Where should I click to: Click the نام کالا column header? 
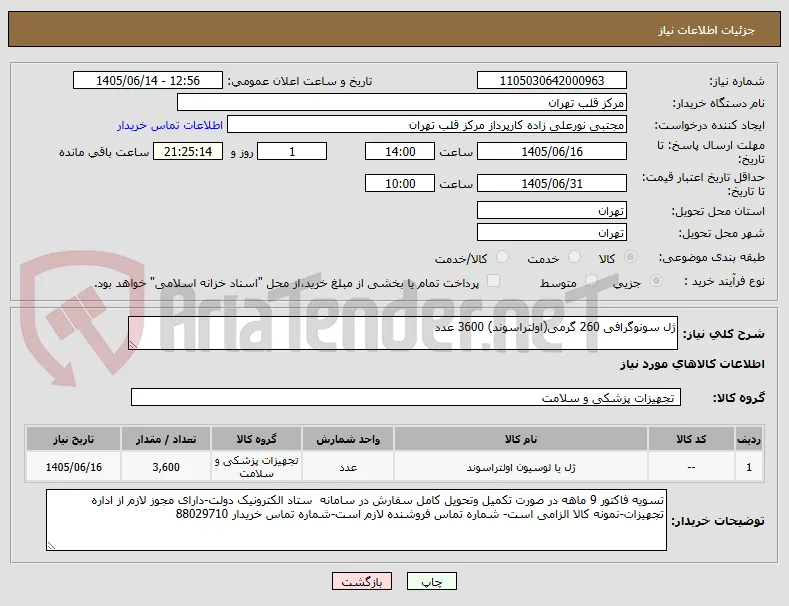click(x=521, y=439)
